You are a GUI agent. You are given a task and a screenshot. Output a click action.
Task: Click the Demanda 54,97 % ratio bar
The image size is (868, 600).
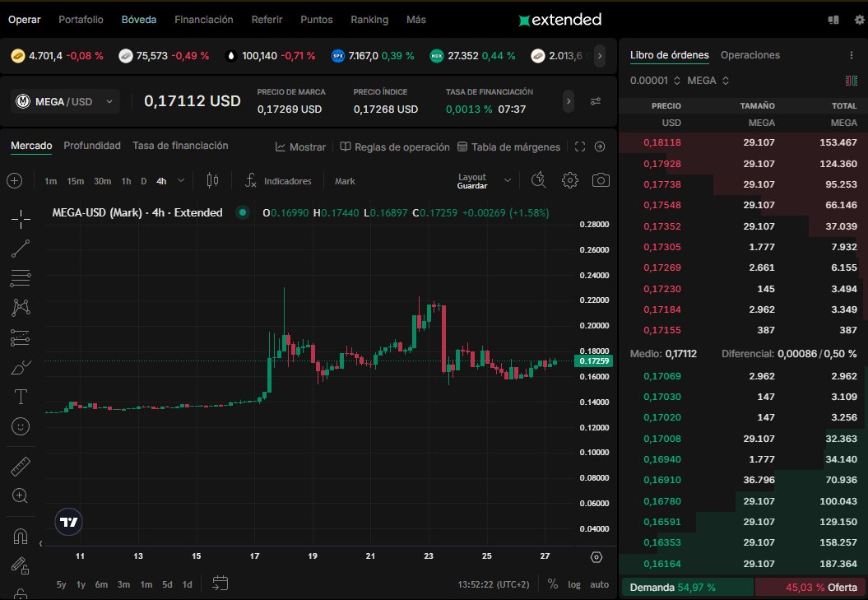[x=688, y=588]
